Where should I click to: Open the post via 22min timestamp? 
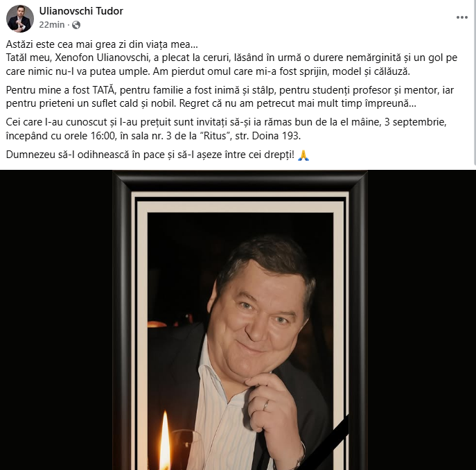[51, 24]
